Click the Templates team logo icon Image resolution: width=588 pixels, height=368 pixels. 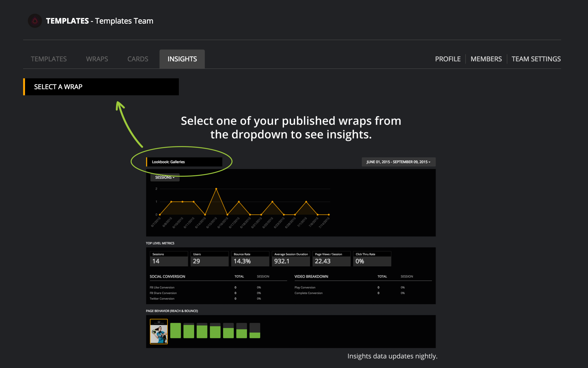coord(35,21)
